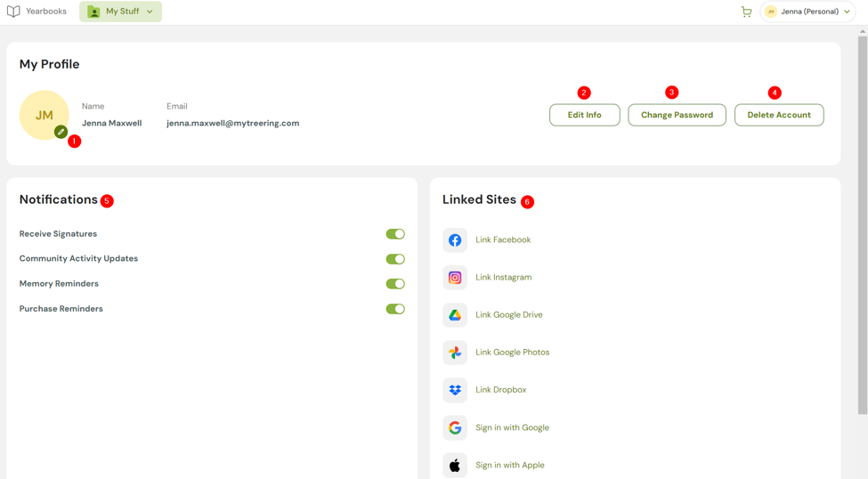This screenshot has height=479, width=868.
Task: Go to Yearbooks in top navigation
Action: (x=37, y=12)
